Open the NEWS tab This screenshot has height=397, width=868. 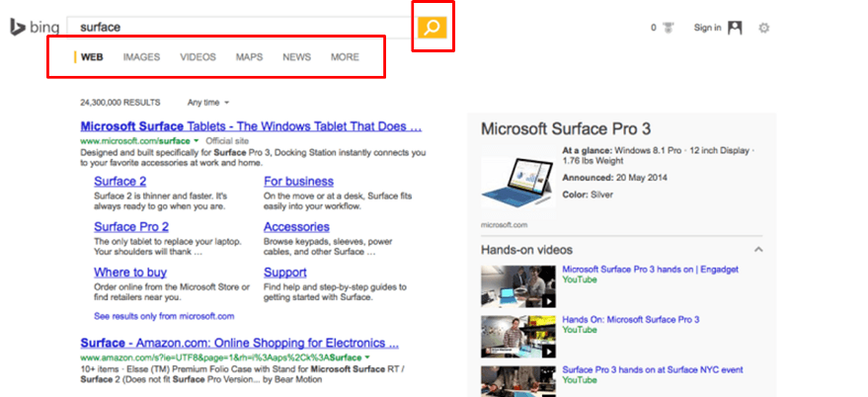(x=296, y=57)
